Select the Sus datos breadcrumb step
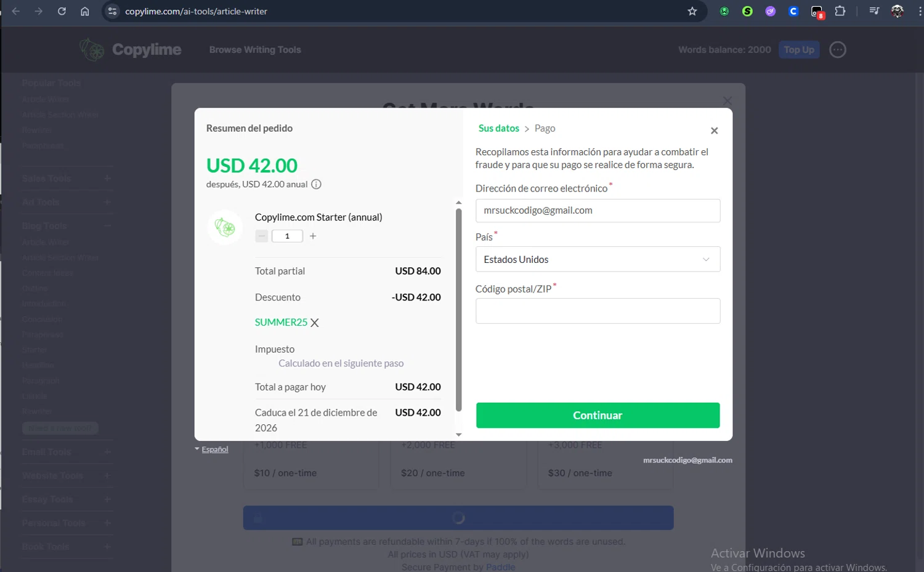Image resolution: width=924 pixels, height=572 pixels. 499,128
